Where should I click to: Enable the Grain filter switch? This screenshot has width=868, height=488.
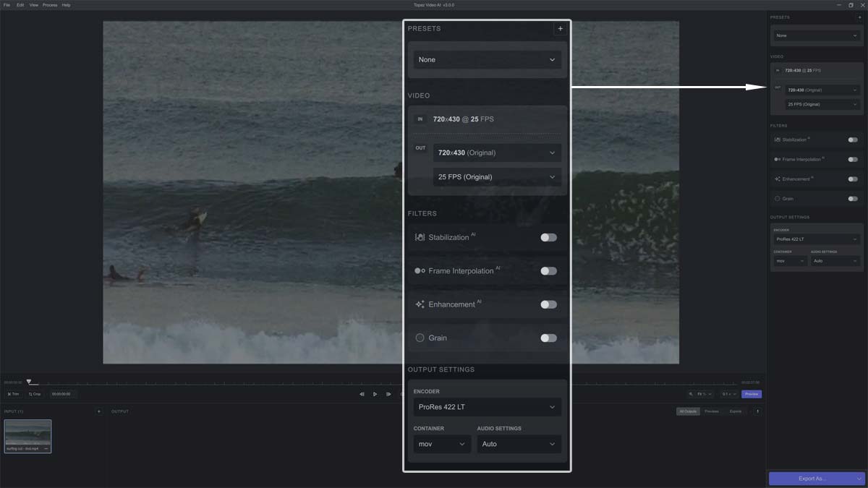[548, 338]
